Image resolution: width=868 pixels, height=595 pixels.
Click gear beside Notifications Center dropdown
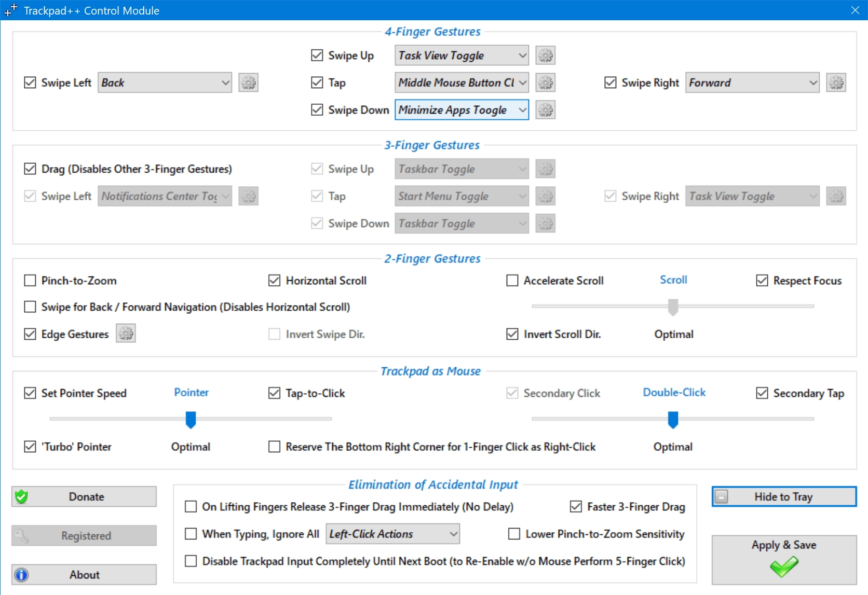coord(248,196)
